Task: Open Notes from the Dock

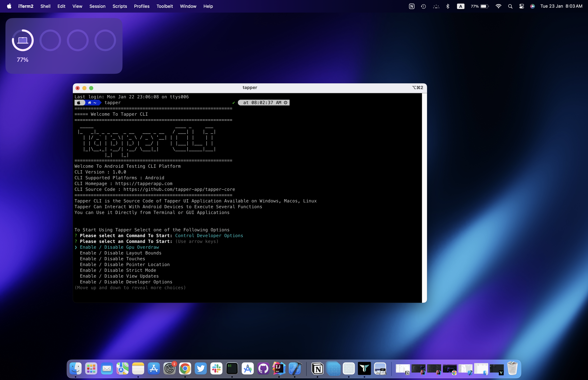Action: click(138, 369)
